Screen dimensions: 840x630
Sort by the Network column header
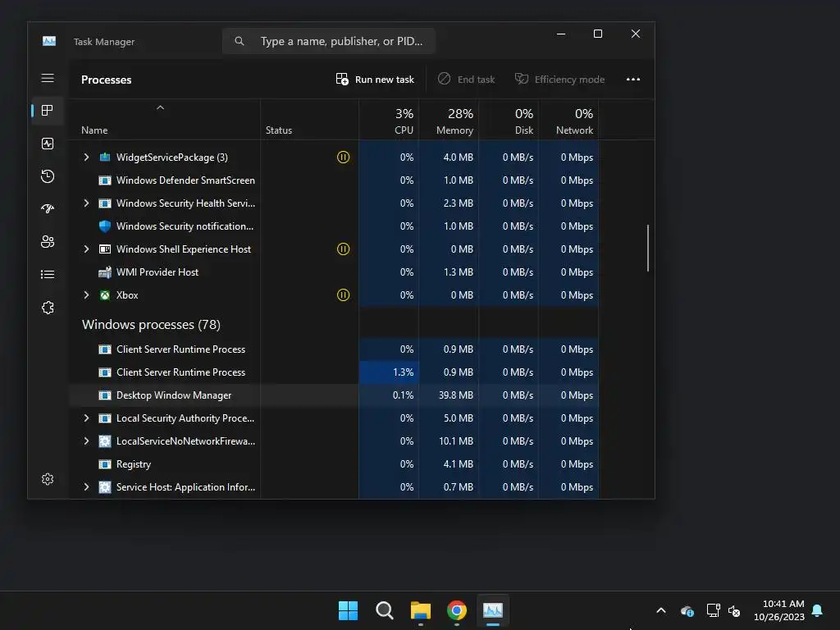(x=569, y=121)
